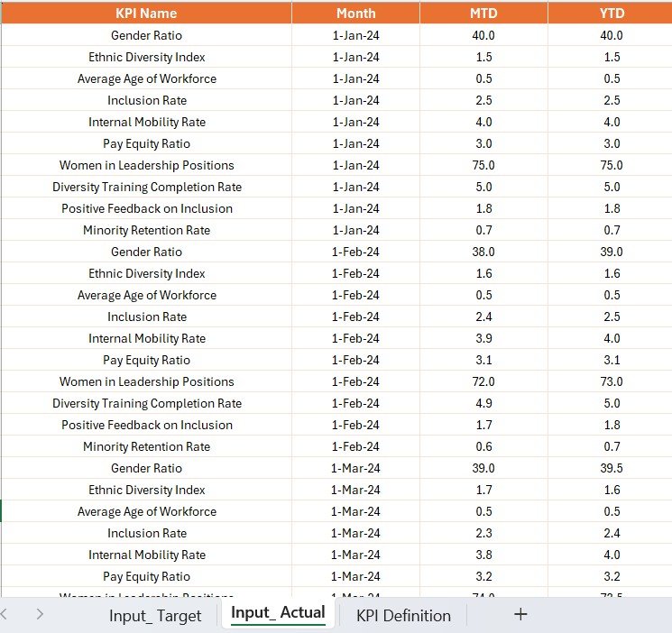Select the first Gender Ratio cell for 1-Jan-24

coord(146,35)
